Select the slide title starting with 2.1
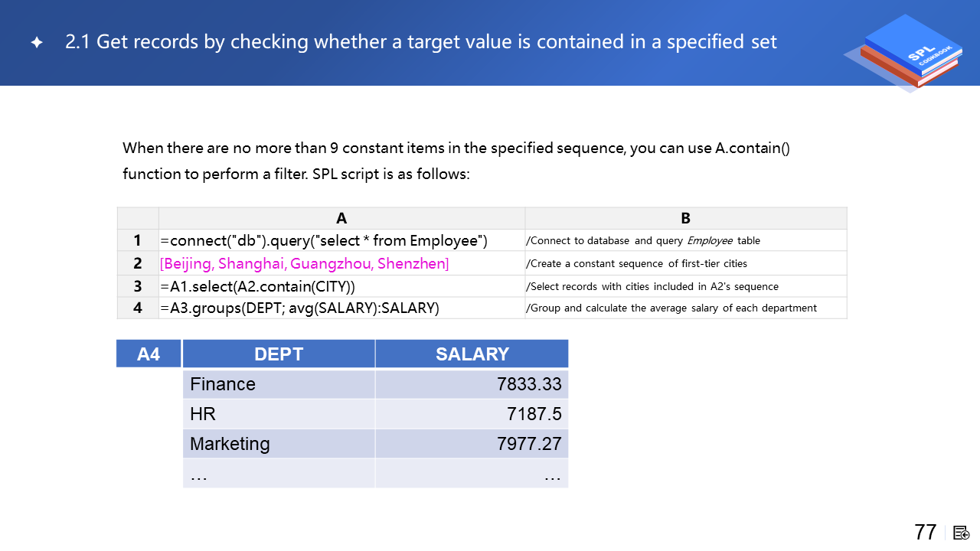This screenshot has width=980, height=551. 421,42
